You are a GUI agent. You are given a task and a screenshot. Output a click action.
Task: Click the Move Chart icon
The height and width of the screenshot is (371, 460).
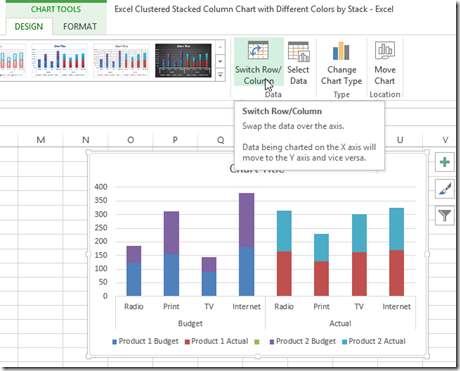pyautogui.click(x=385, y=50)
